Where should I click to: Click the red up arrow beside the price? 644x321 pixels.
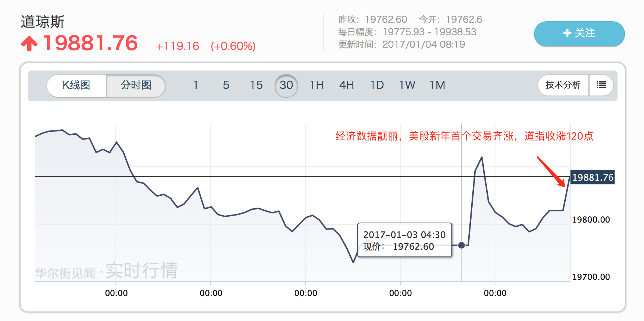[29, 44]
